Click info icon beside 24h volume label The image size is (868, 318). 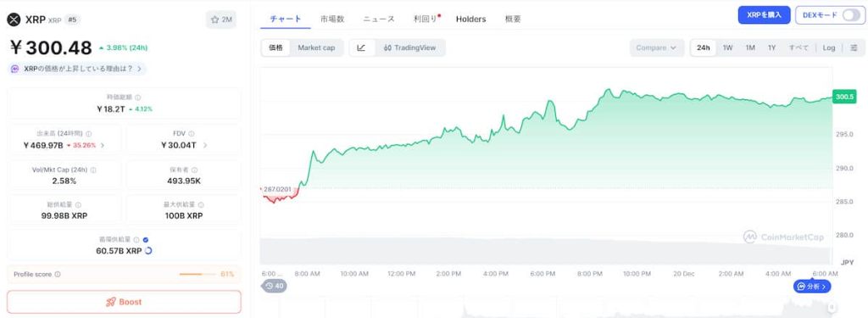(x=88, y=133)
